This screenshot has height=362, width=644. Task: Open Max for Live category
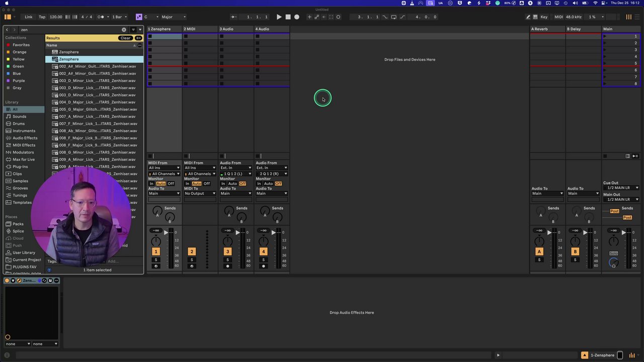pos(23,159)
